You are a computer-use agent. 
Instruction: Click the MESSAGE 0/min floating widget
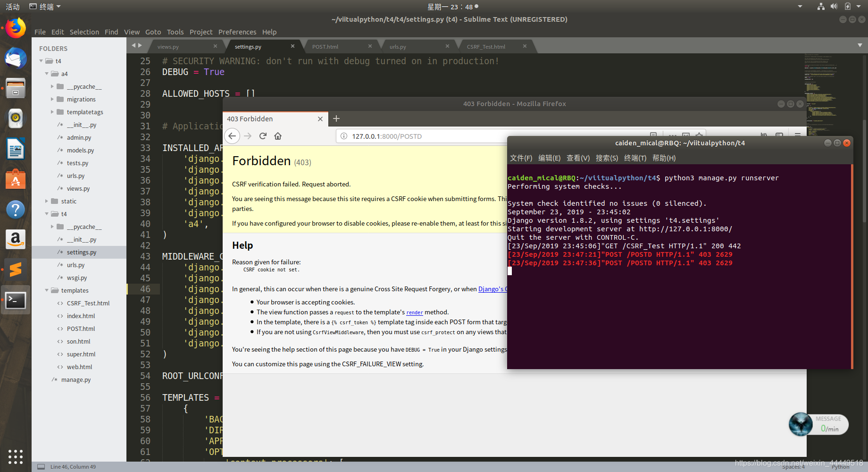point(818,424)
